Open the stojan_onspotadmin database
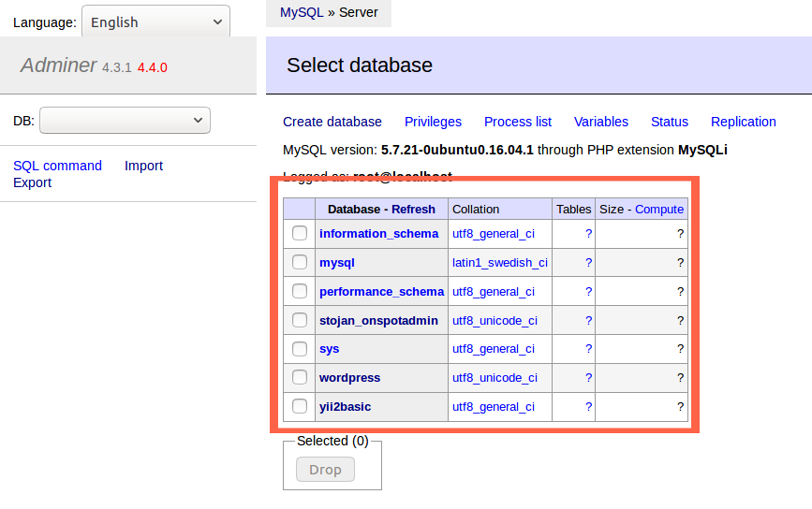This screenshot has width=812, height=509. tap(378, 320)
